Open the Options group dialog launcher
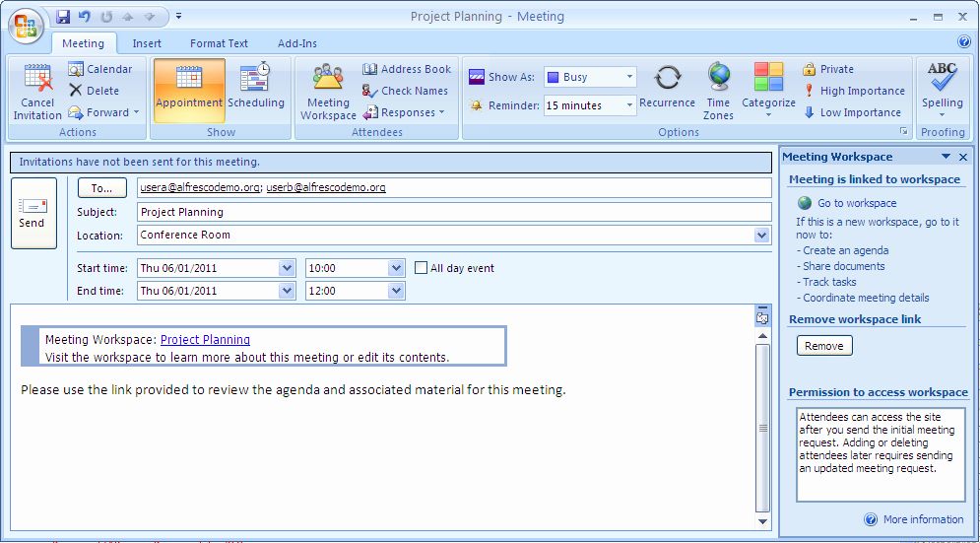 pyautogui.click(x=903, y=131)
